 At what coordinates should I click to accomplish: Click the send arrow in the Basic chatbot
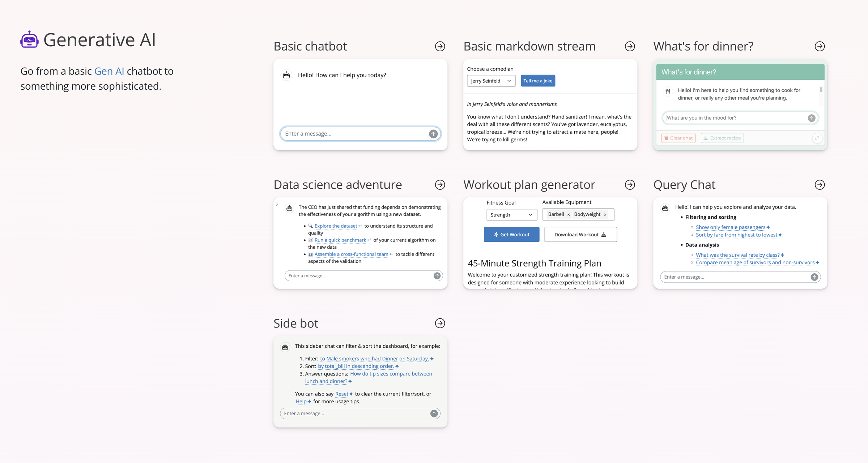[x=433, y=133]
